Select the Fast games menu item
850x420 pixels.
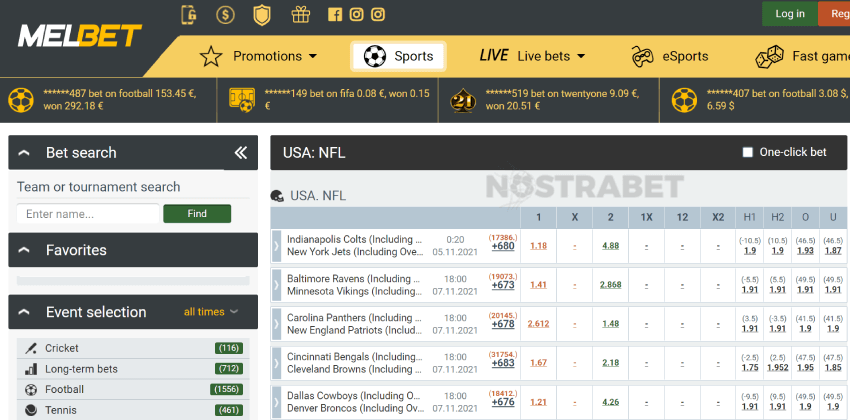(x=803, y=56)
